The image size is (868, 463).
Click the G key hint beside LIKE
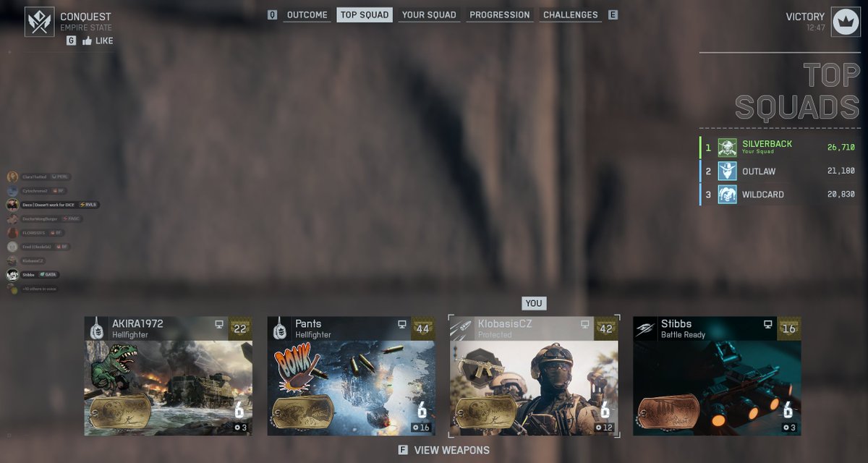click(x=71, y=41)
